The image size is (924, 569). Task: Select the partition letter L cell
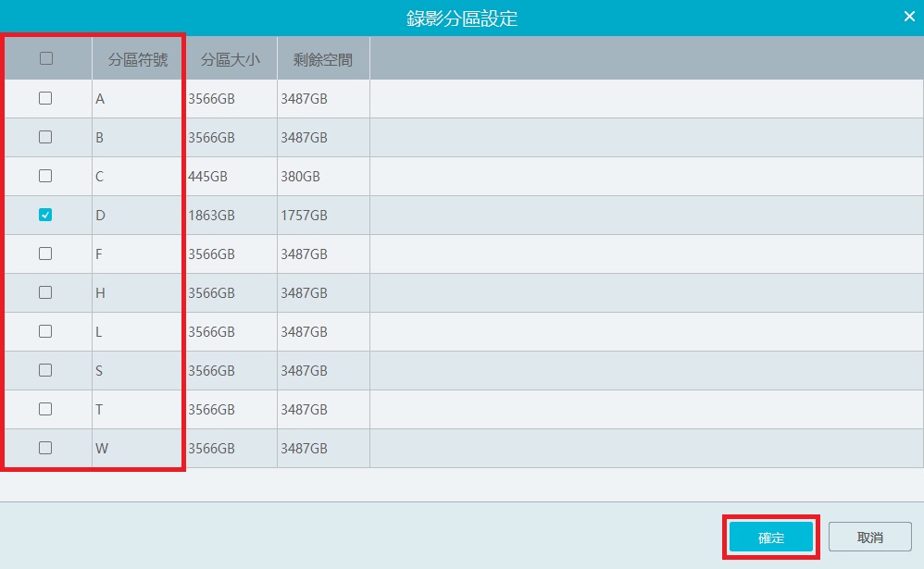139,331
